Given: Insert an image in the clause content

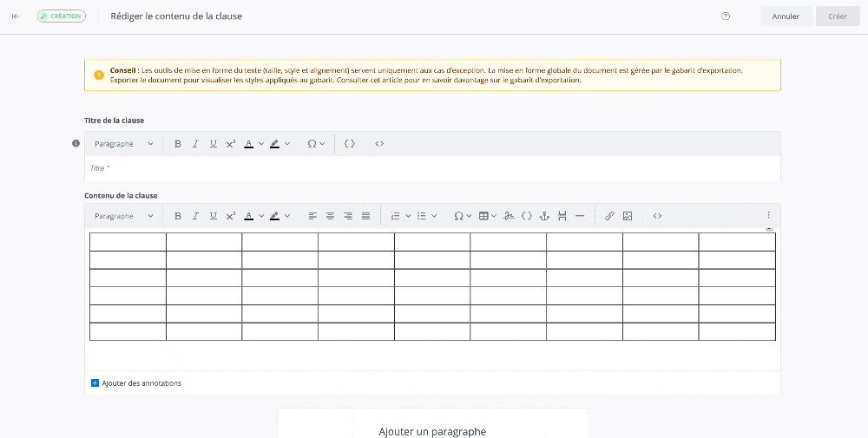Looking at the screenshot, I should point(628,216).
